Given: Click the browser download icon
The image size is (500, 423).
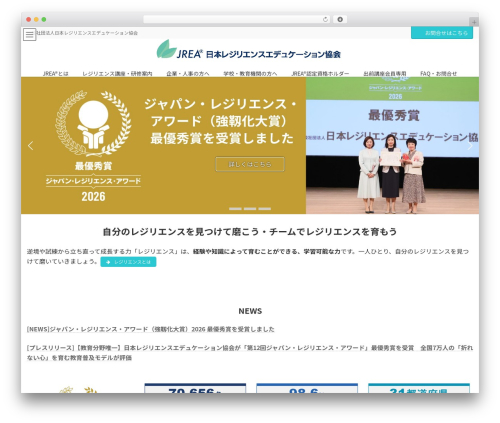Looking at the screenshot, I should coord(340,19).
